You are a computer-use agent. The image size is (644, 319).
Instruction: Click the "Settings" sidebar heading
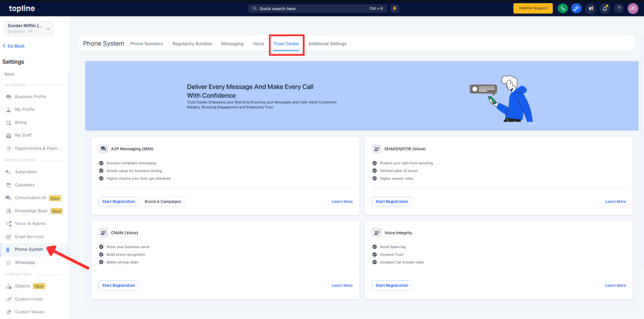(x=13, y=62)
